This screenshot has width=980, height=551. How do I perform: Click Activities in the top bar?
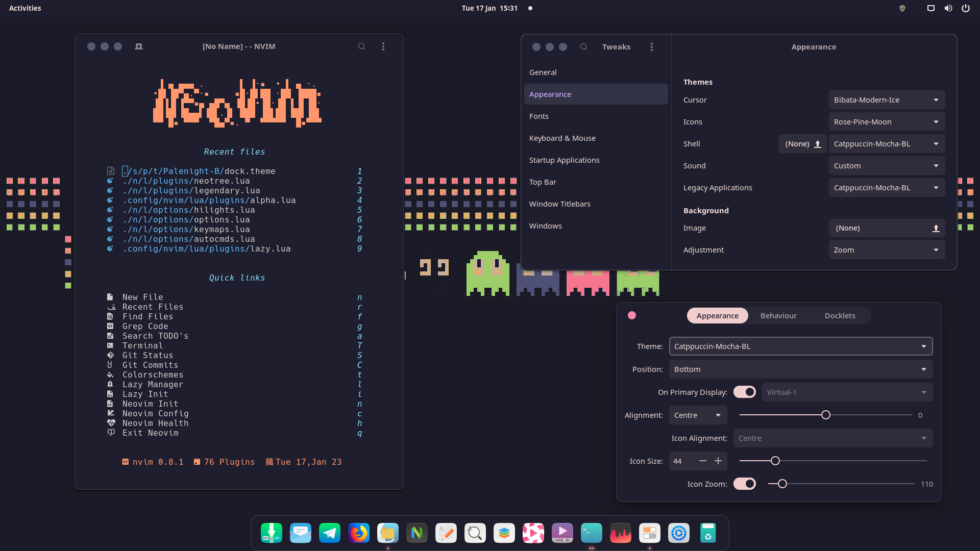[x=25, y=8]
